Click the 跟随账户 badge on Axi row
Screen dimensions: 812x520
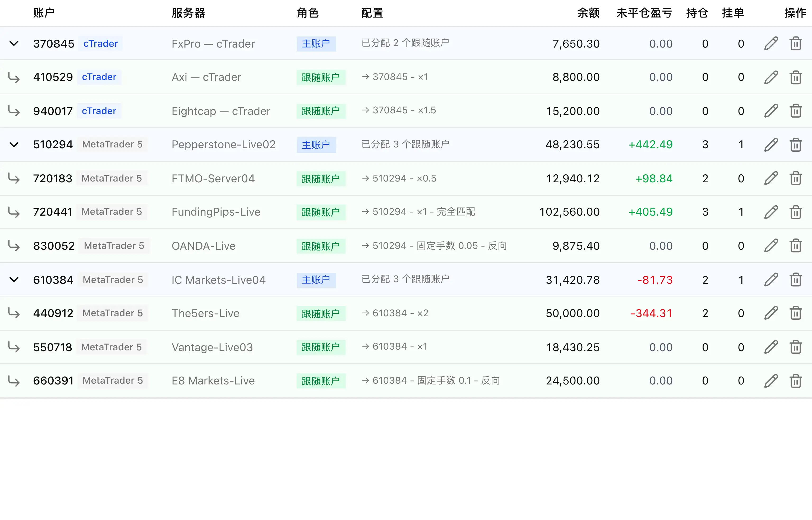click(x=321, y=77)
